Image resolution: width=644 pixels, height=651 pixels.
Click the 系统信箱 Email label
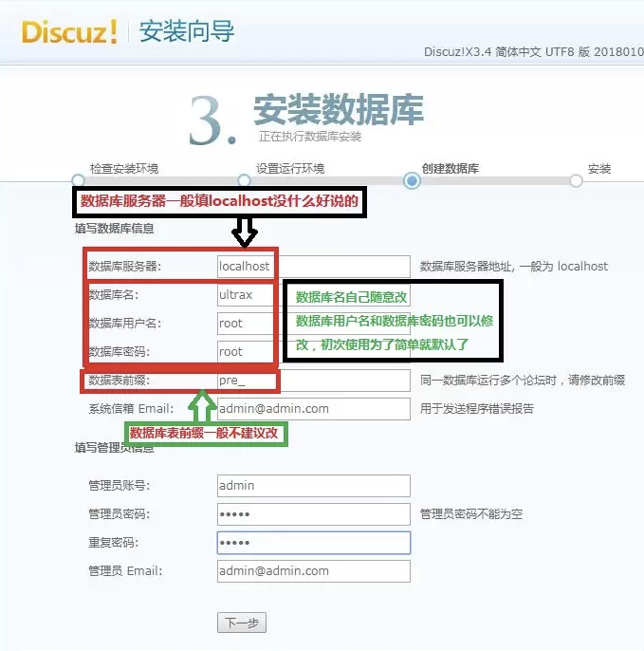131,409
